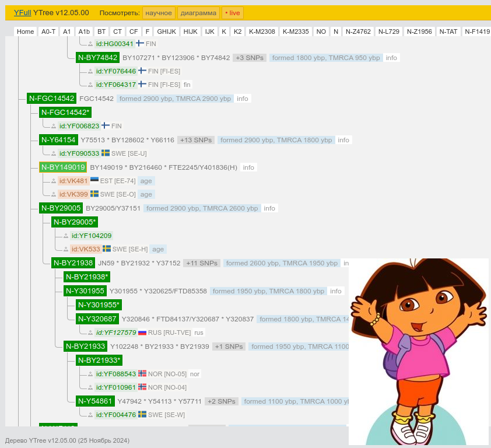Switch to научное view
The image size is (491, 448).
tap(159, 13)
